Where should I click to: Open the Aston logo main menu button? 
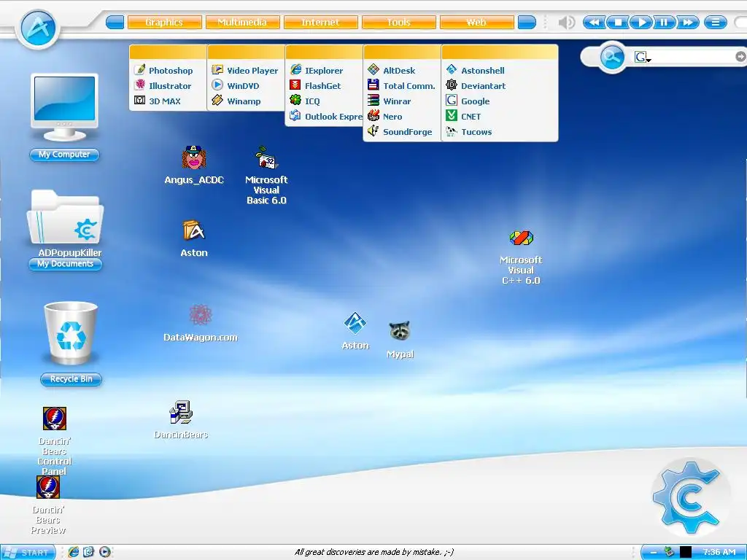[x=38, y=28]
